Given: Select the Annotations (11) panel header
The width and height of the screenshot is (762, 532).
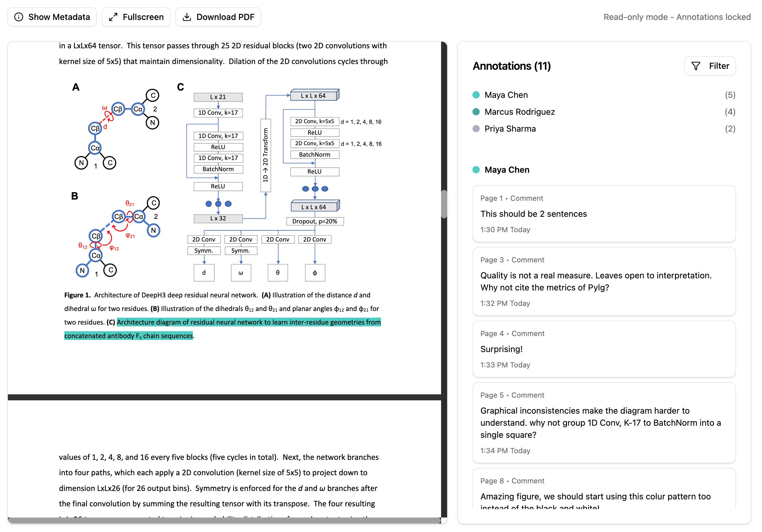Looking at the screenshot, I should (511, 66).
